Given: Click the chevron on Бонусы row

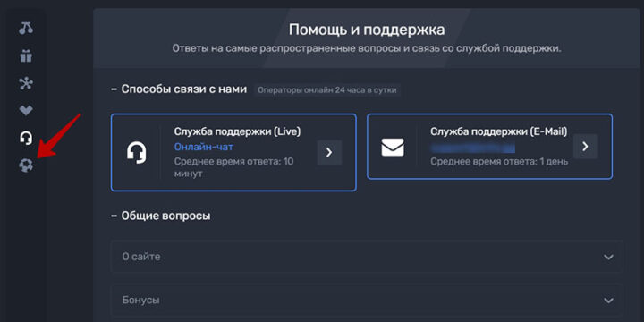Looking at the screenshot, I should point(608,301).
